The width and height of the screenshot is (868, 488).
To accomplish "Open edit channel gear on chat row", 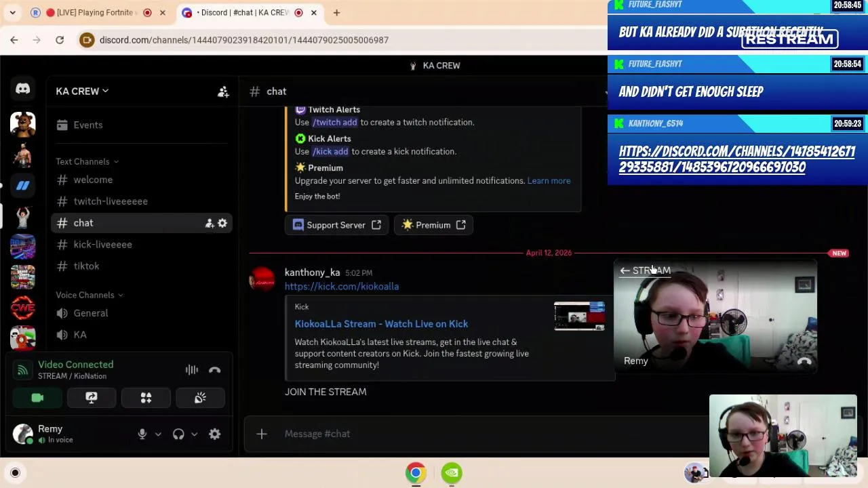I will (x=222, y=223).
